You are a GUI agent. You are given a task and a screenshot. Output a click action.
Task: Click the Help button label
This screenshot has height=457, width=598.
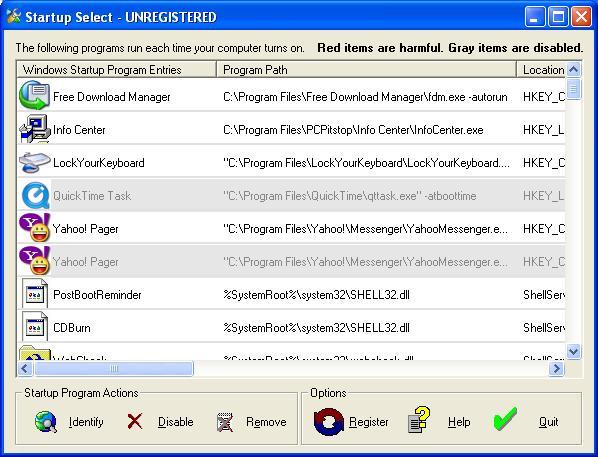coord(459,422)
